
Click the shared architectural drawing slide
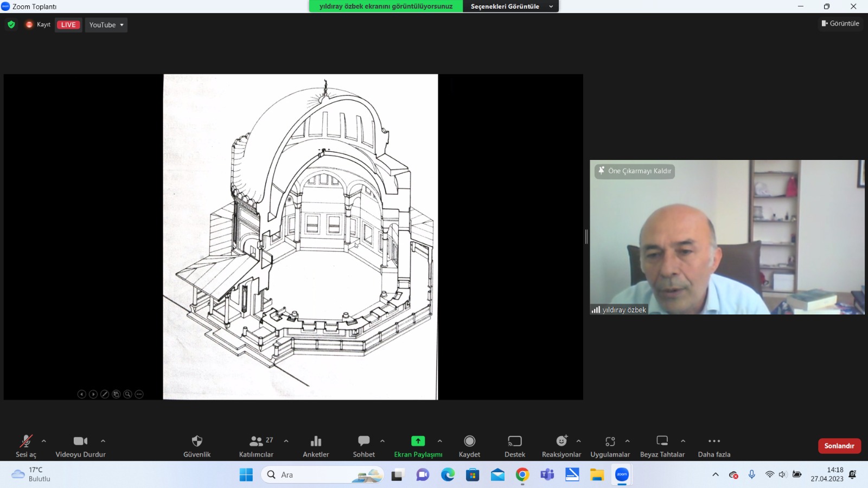(301, 237)
